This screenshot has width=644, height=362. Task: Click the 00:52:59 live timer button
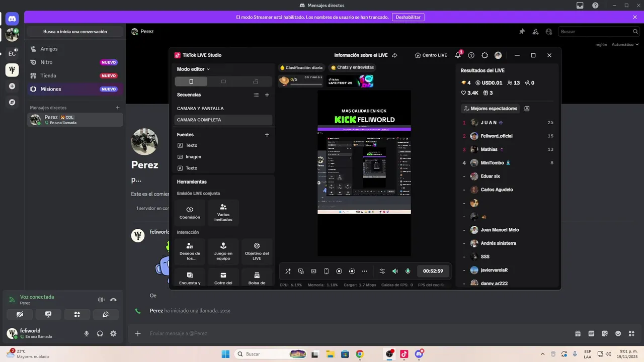pos(433,271)
